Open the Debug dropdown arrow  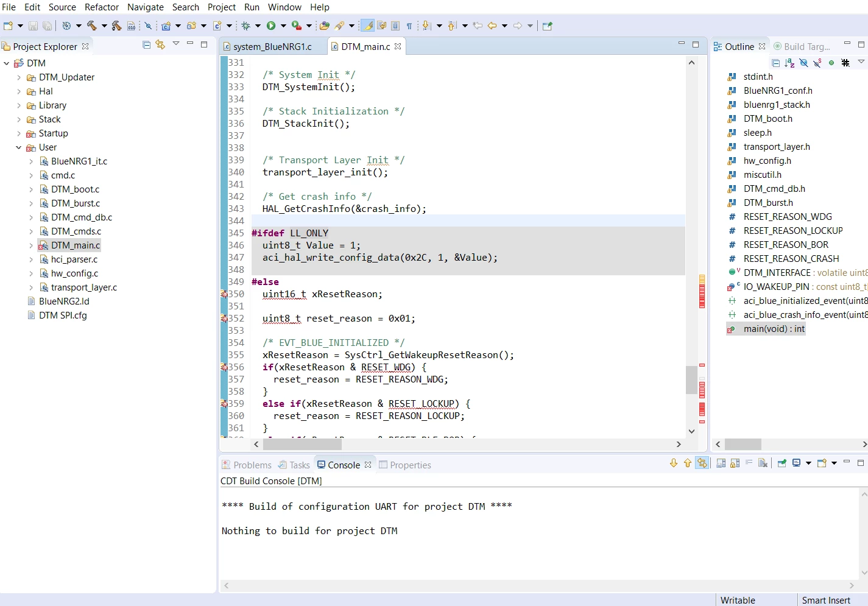click(258, 26)
